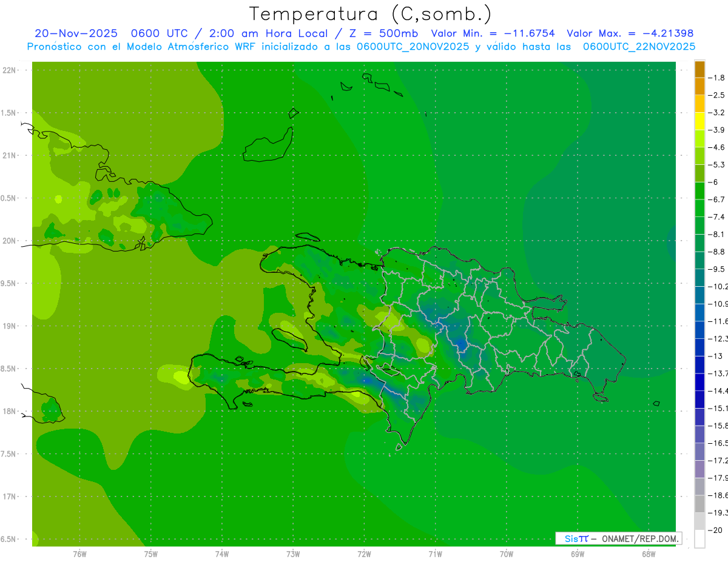This screenshot has height=562, width=728.
Task: Click the '19N' latitude label
Action: [8, 326]
